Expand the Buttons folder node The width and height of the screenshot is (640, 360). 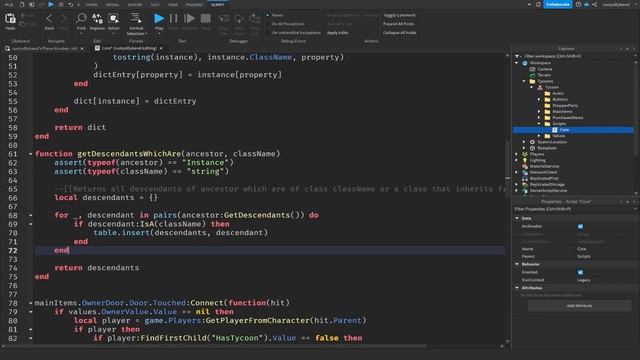click(539, 99)
